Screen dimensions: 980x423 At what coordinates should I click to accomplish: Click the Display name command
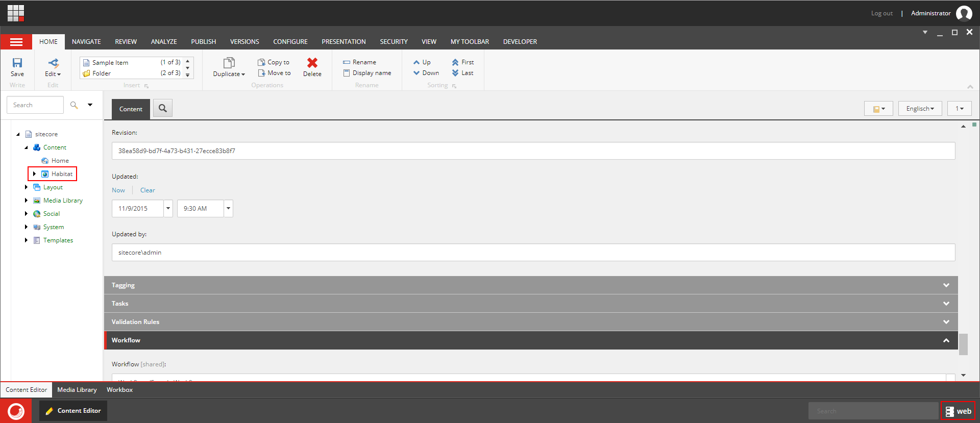(367, 73)
